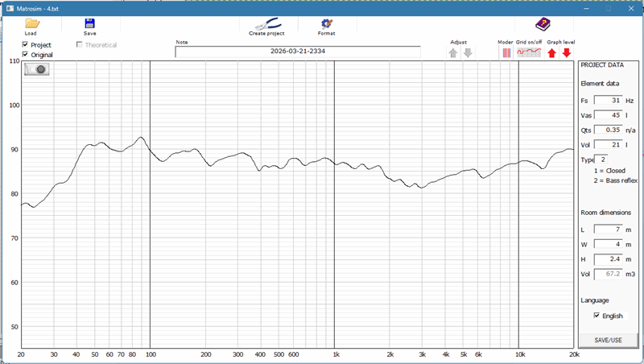Click the Format gear icon
This screenshot has width=644, height=364.
pyautogui.click(x=326, y=24)
